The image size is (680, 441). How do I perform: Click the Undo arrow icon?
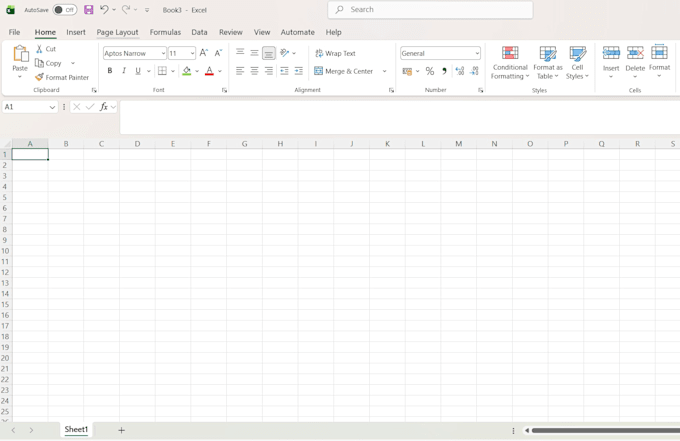pos(104,10)
